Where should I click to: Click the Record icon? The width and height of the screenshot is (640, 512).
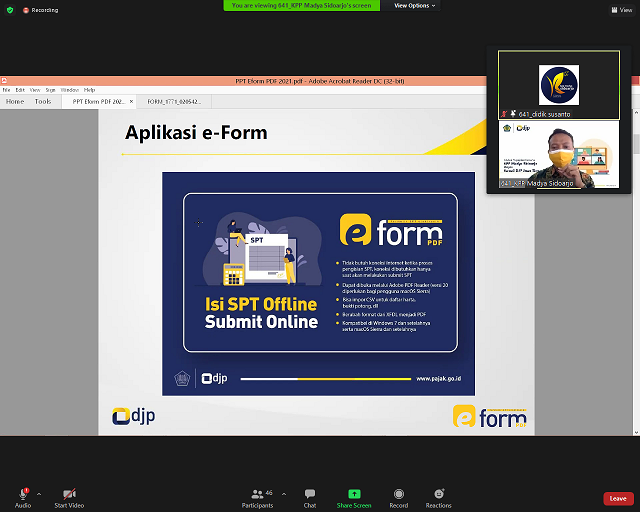[399, 493]
